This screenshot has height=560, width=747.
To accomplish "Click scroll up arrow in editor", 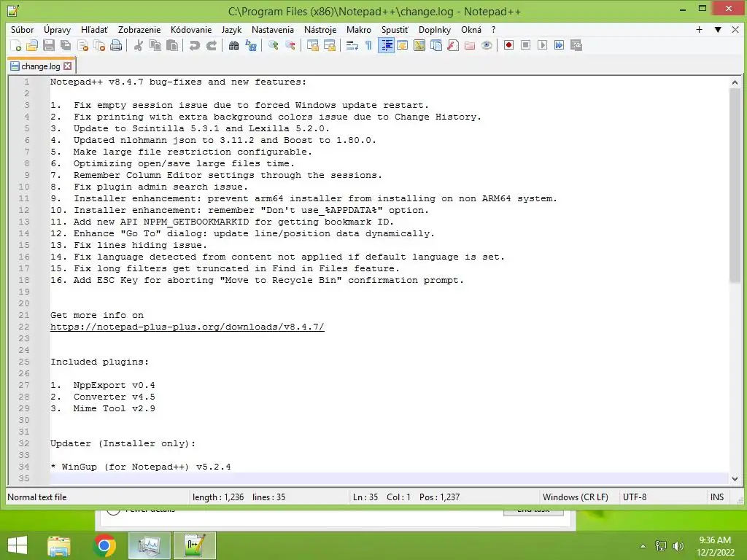I will click(735, 82).
